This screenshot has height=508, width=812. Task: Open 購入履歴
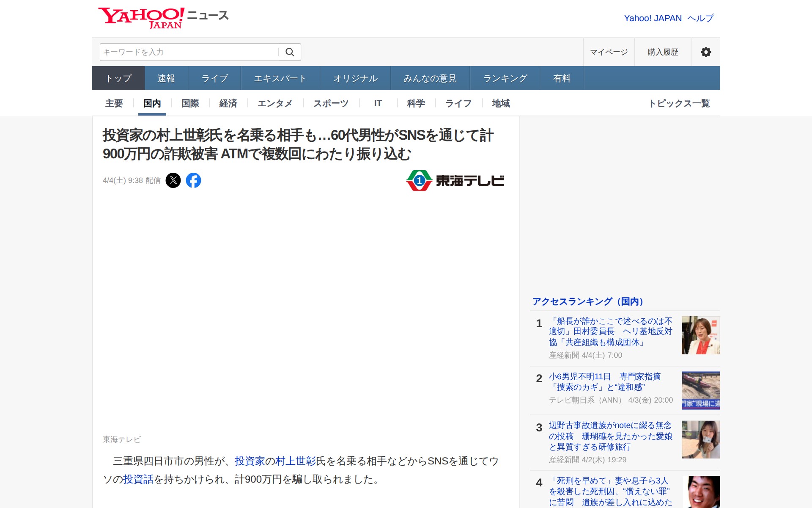point(662,52)
